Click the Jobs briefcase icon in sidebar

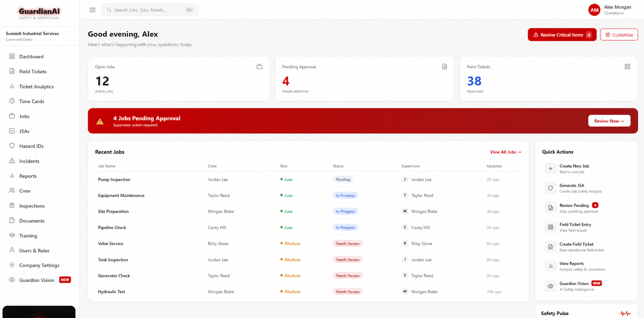click(12, 116)
